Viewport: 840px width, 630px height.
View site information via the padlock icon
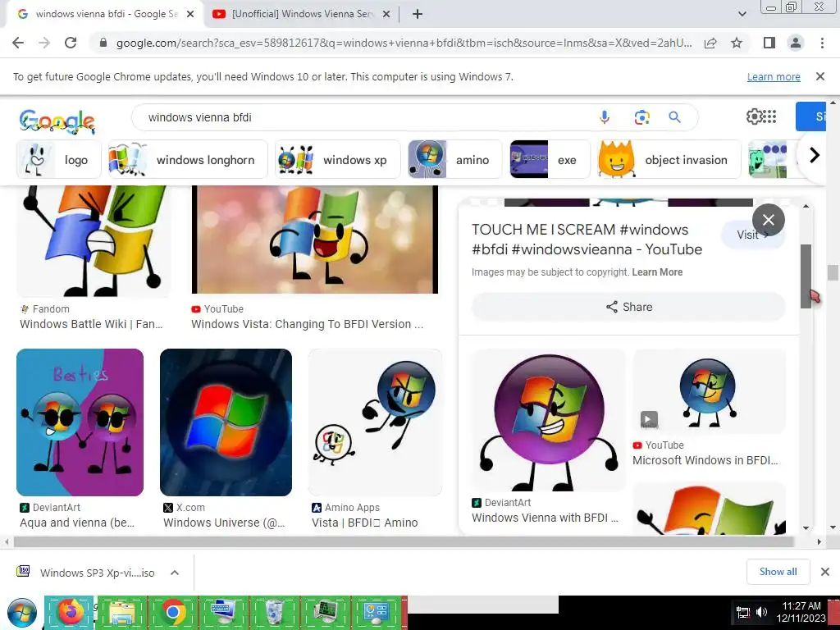point(103,43)
